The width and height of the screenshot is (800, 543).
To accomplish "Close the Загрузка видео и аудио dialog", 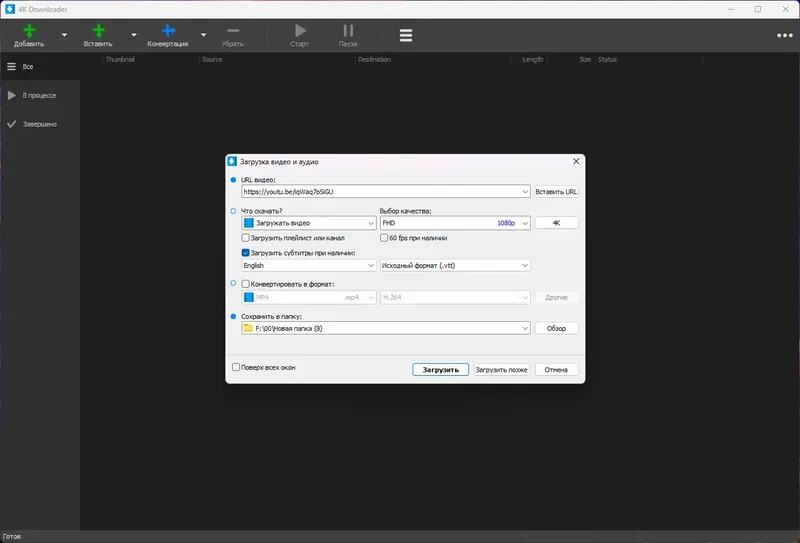I will point(576,161).
